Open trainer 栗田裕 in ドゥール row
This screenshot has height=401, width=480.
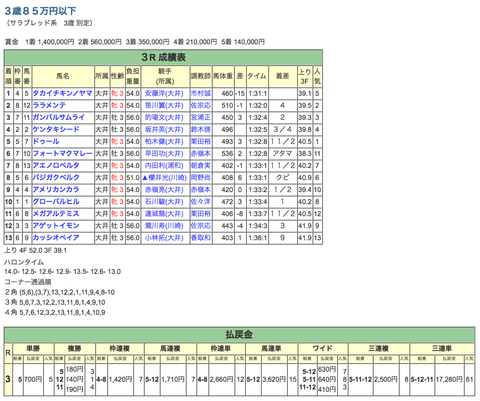point(201,142)
